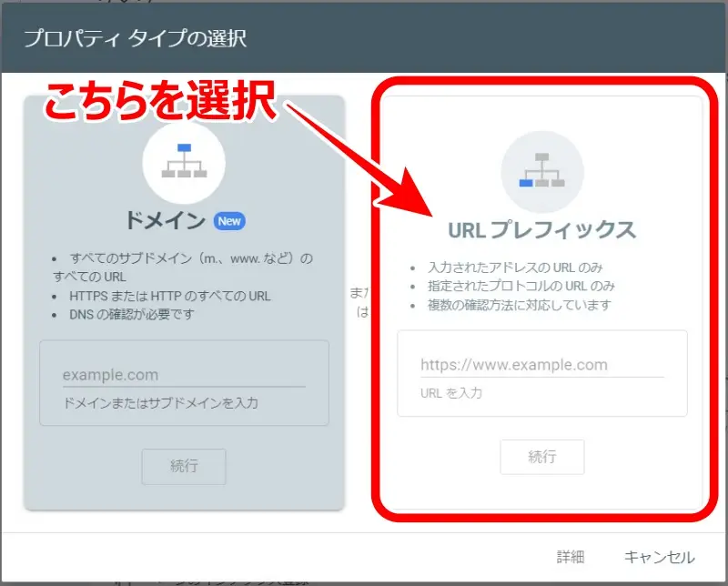
Task: Click the Domain property type sitemap icon
Action: 184,163
